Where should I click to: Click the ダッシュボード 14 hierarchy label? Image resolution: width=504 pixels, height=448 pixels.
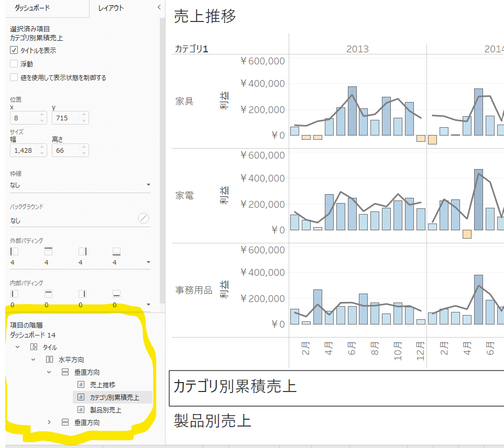point(32,335)
